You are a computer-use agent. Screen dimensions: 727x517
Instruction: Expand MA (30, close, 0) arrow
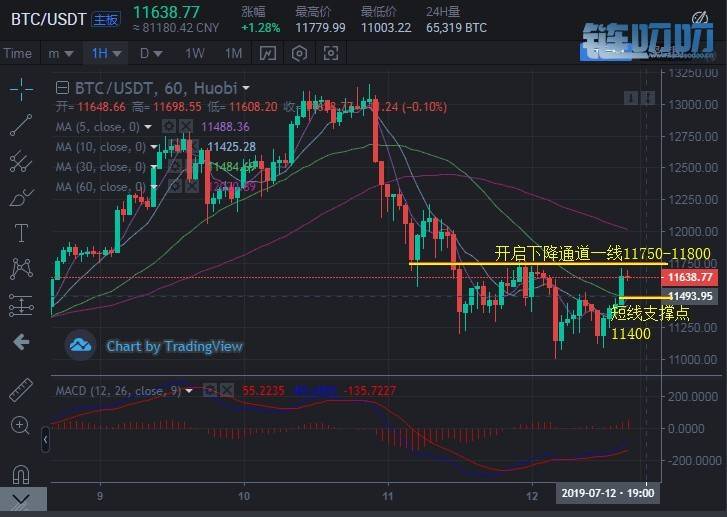point(154,166)
